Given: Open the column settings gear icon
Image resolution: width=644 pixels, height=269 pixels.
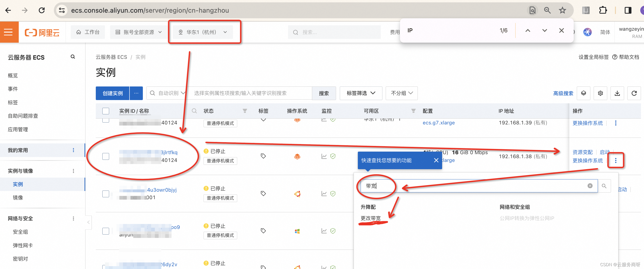Looking at the screenshot, I should click(600, 93).
